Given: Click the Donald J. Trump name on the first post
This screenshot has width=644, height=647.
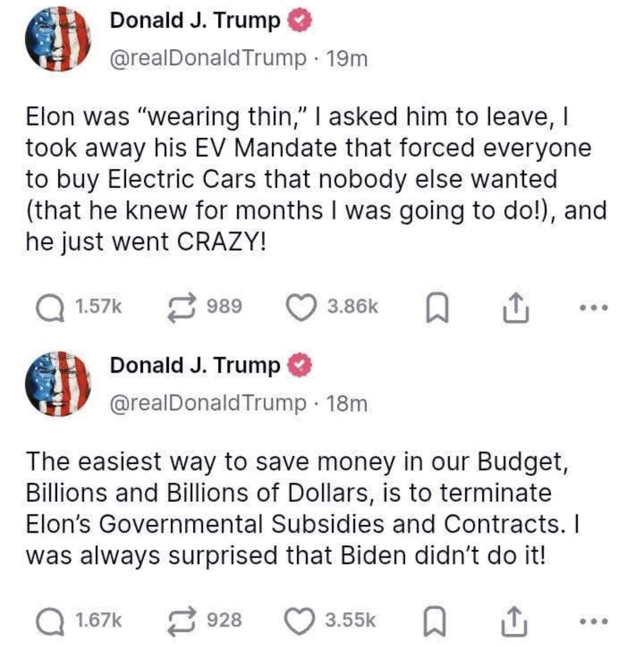Looking at the screenshot, I should click(195, 21).
